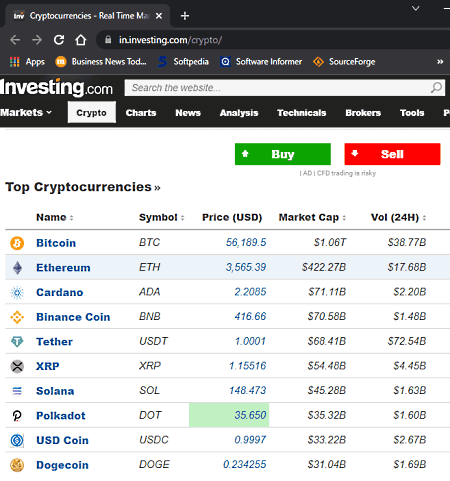Click the browser Back arrow
This screenshot has height=481, width=450.
point(15,40)
